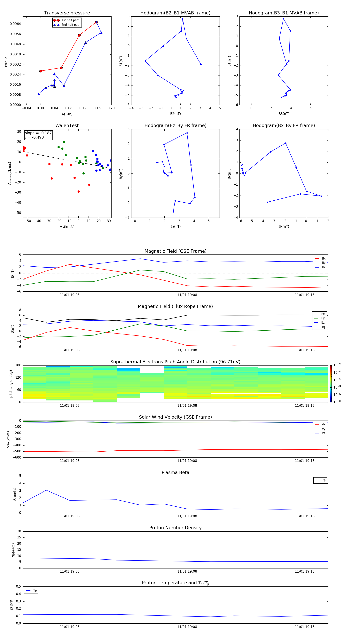Click the 'Np(#/cc)' y-axis label
Viewport: 351px width, 644px height.
point(13,550)
